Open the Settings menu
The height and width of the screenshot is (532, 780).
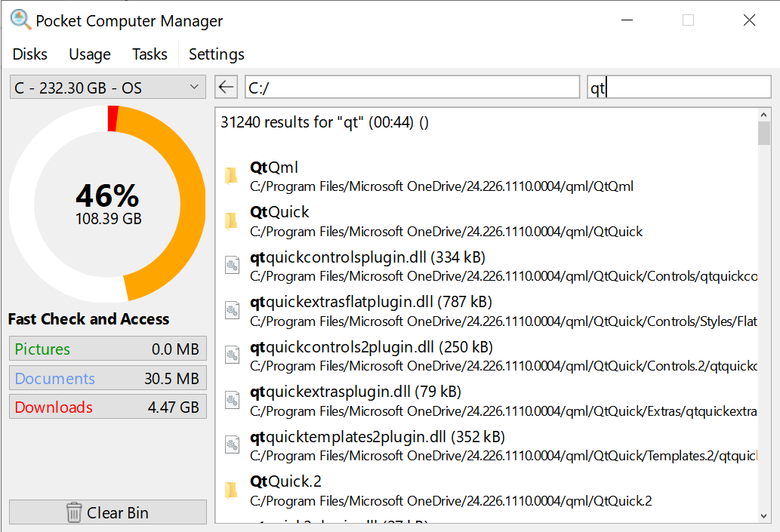click(217, 54)
